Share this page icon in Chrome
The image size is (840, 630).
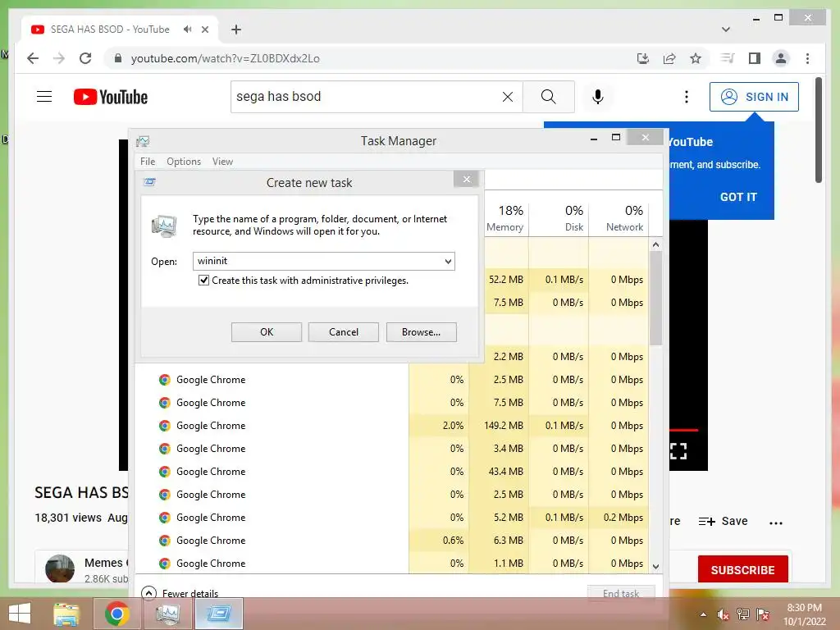[669, 58]
